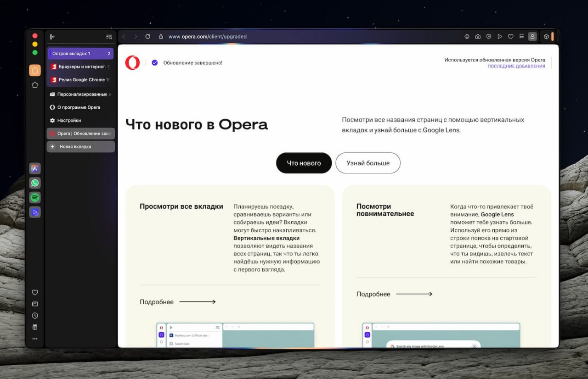Open the ad blocker shield icon
The image size is (588, 379).
click(x=489, y=37)
